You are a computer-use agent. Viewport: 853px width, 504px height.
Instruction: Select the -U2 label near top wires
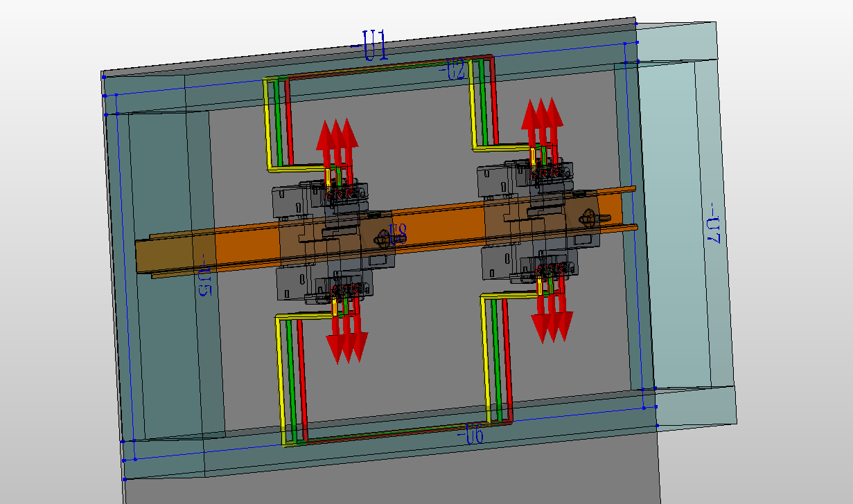[x=453, y=70]
